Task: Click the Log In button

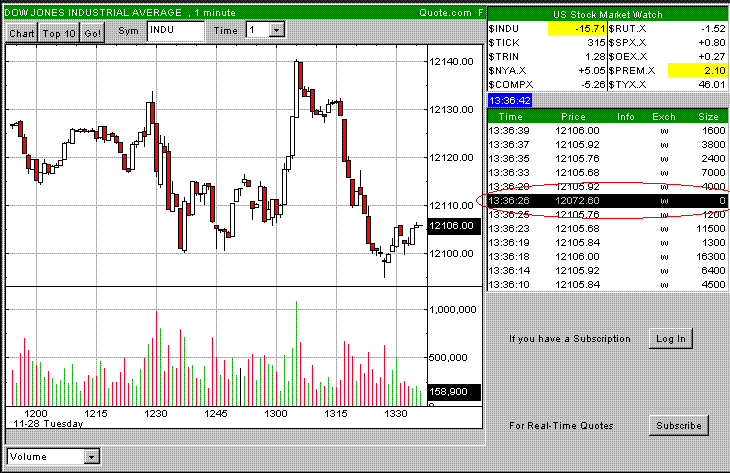Action: [671, 339]
